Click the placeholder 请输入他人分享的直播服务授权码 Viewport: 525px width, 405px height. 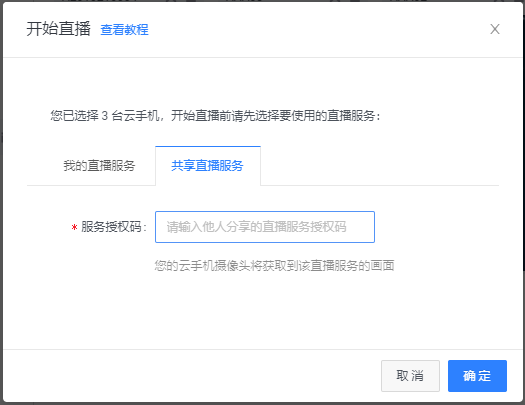coord(256,227)
